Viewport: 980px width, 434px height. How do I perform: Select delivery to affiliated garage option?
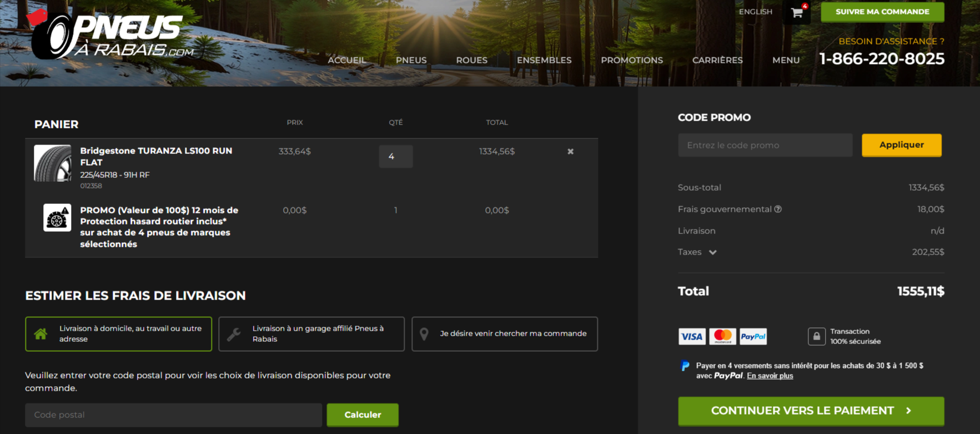point(311,334)
